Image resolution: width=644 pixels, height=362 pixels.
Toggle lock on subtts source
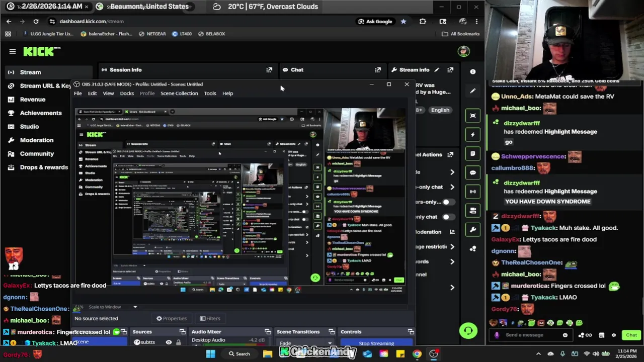(178, 342)
